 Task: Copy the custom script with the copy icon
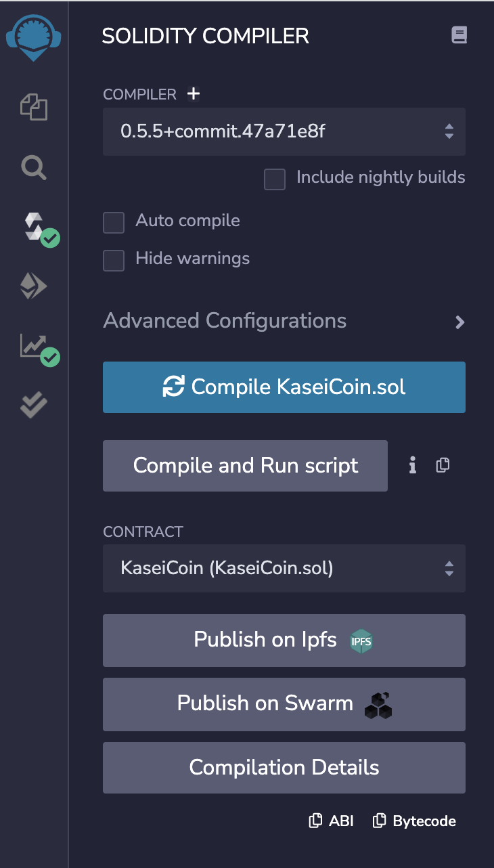443,465
